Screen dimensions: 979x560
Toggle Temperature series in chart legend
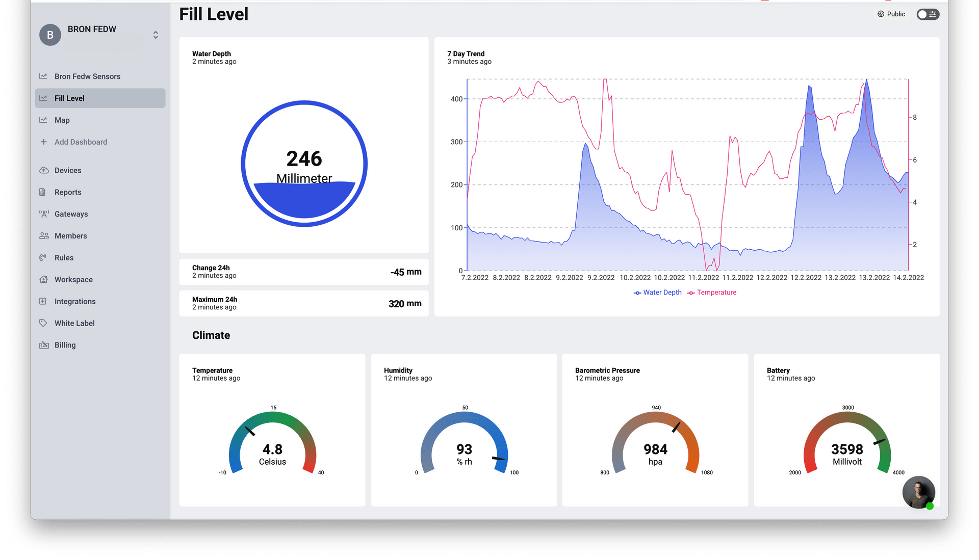point(712,292)
